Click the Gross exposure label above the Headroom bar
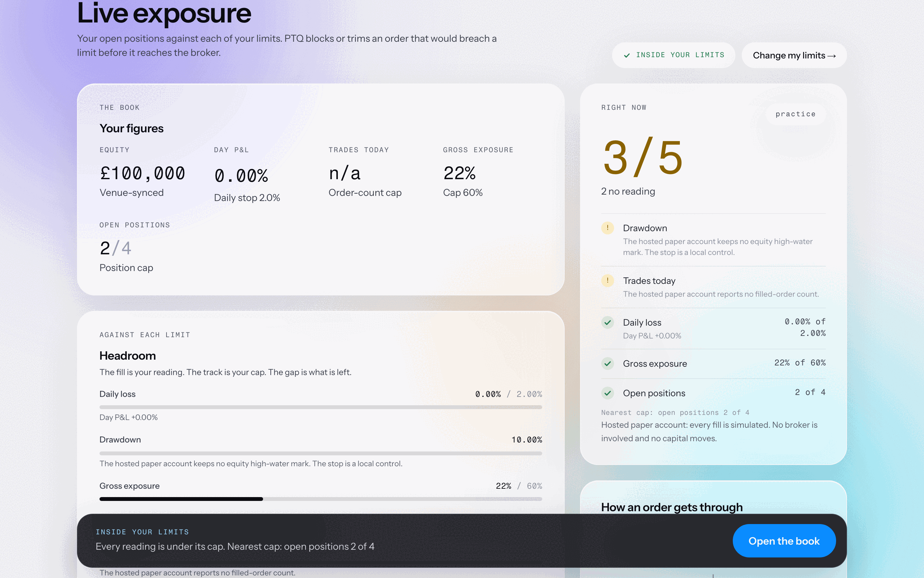924x578 pixels. [129, 486]
